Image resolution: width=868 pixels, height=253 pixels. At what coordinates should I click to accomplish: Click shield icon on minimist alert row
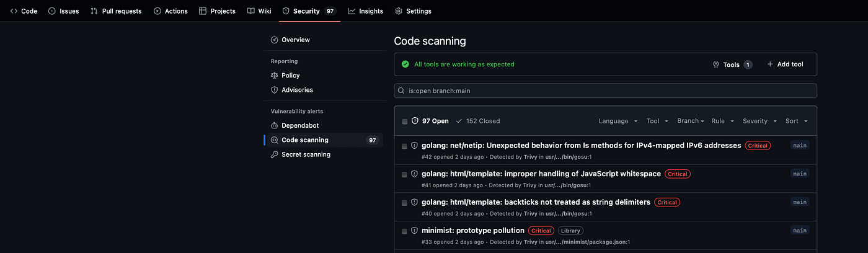click(x=415, y=231)
